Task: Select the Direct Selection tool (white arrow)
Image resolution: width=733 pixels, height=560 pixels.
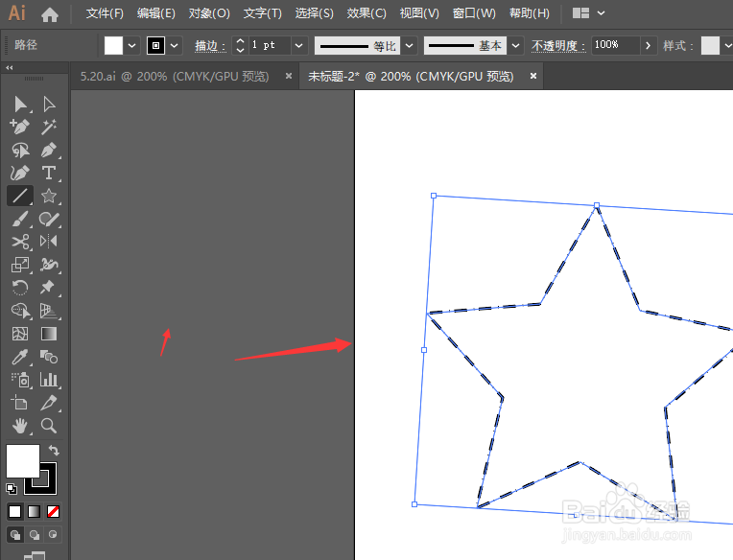Action: pyautogui.click(x=49, y=104)
